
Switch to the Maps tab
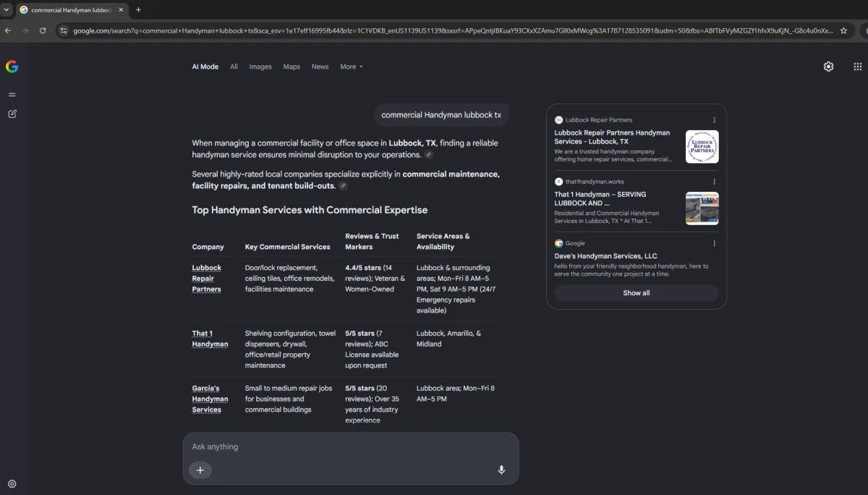pyautogui.click(x=292, y=67)
